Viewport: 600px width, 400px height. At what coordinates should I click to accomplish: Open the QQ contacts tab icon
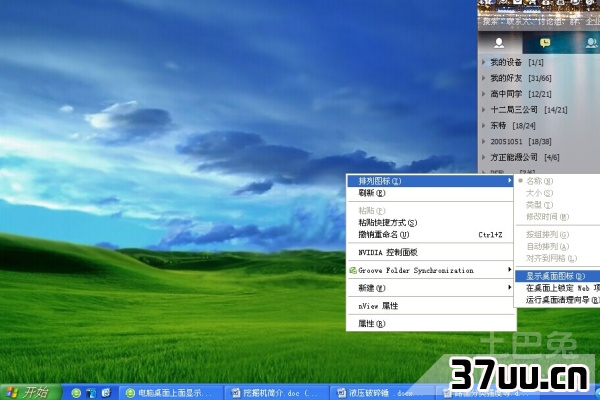(499, 43)
